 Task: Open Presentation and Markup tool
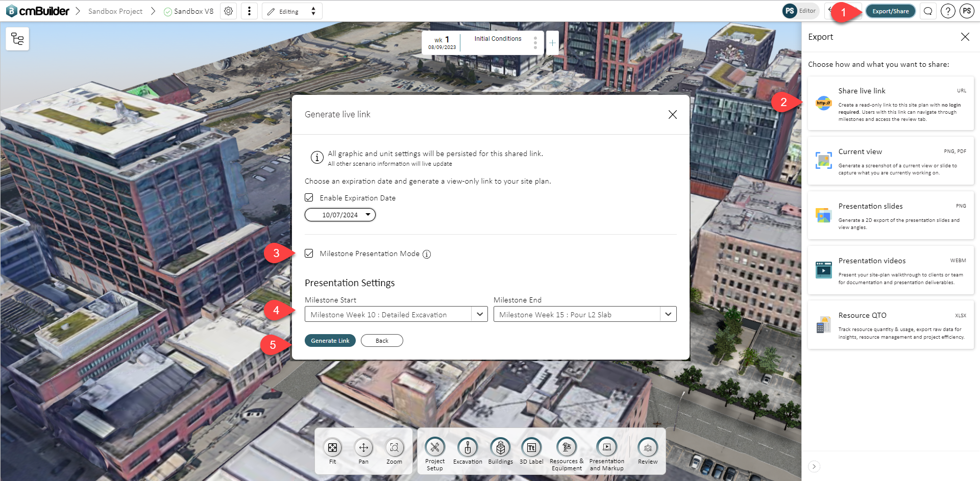[x=607, y=454]
